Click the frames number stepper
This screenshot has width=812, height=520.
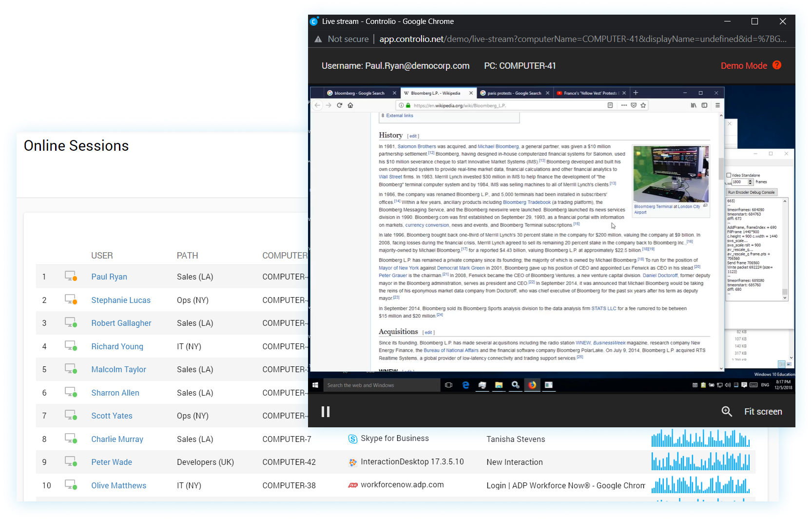pyautogui.click(x=751, y=182)
